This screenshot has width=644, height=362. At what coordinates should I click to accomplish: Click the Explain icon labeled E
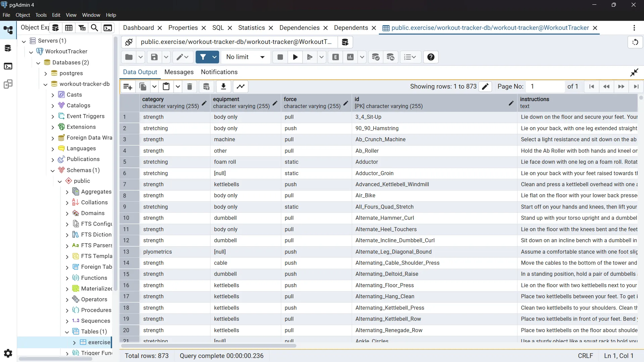(x=336, y=57)
